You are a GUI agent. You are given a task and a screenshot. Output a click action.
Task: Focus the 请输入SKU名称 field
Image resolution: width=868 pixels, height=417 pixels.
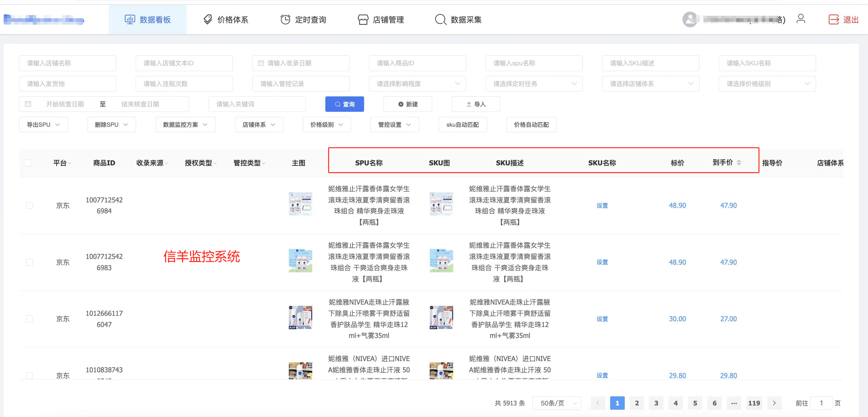click(x=767, y=63)
